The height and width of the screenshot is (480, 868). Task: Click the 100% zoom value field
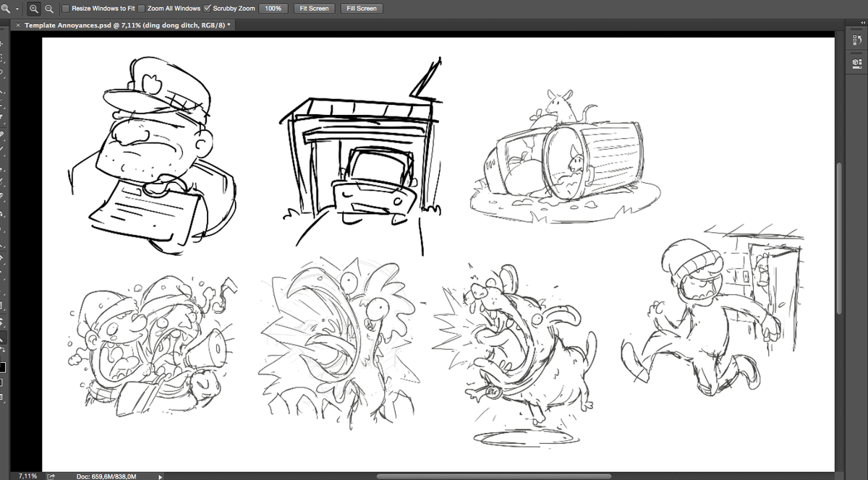pos(273,8)
